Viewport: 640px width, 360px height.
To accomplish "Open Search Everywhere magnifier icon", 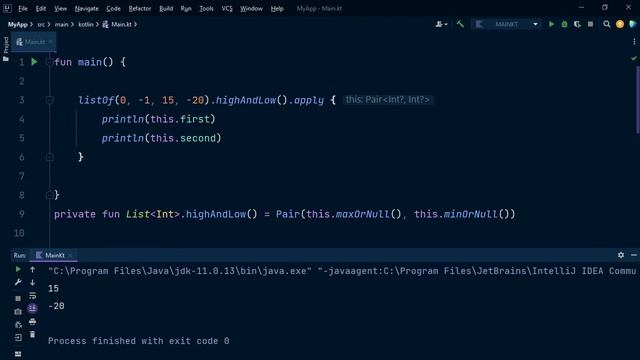I will point(607,24).
